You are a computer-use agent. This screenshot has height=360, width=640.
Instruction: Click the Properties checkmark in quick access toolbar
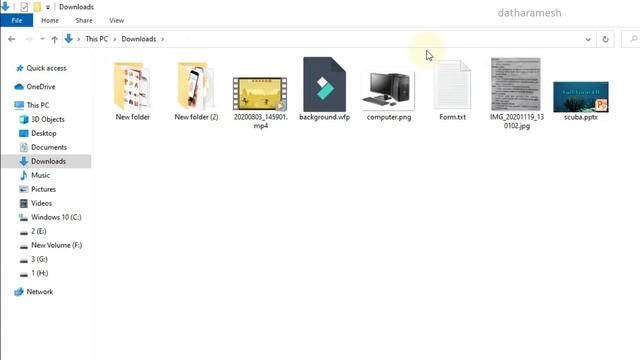click(x=24, y=7)
